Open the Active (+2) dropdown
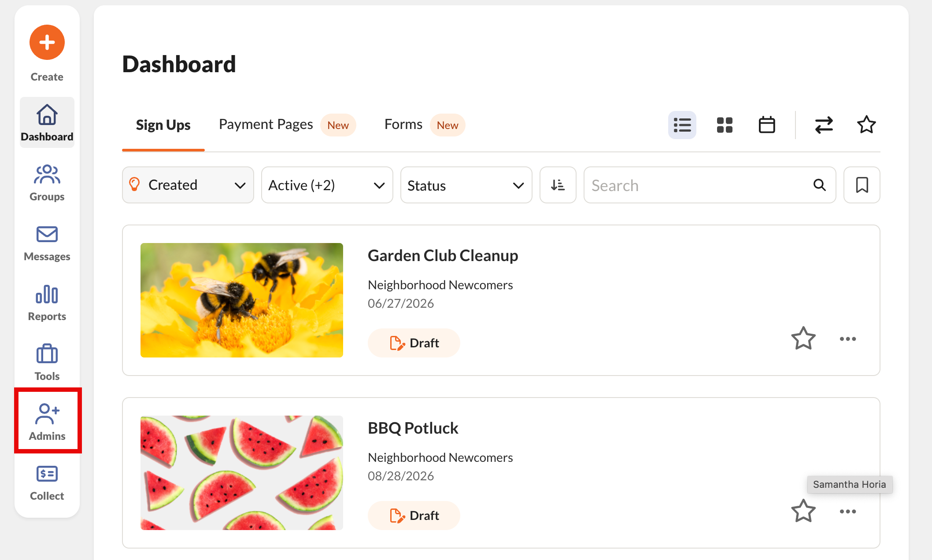Viewport: 932px width, 560px height. 327,185
